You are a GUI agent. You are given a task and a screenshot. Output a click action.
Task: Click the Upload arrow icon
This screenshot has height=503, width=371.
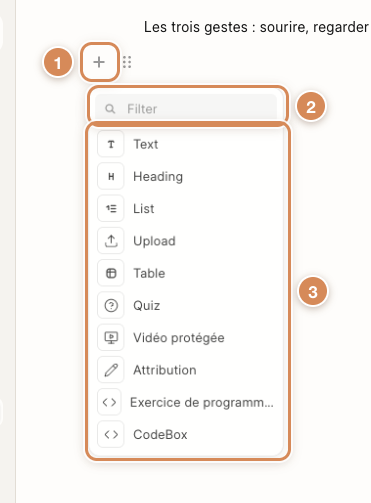point(111,241)
